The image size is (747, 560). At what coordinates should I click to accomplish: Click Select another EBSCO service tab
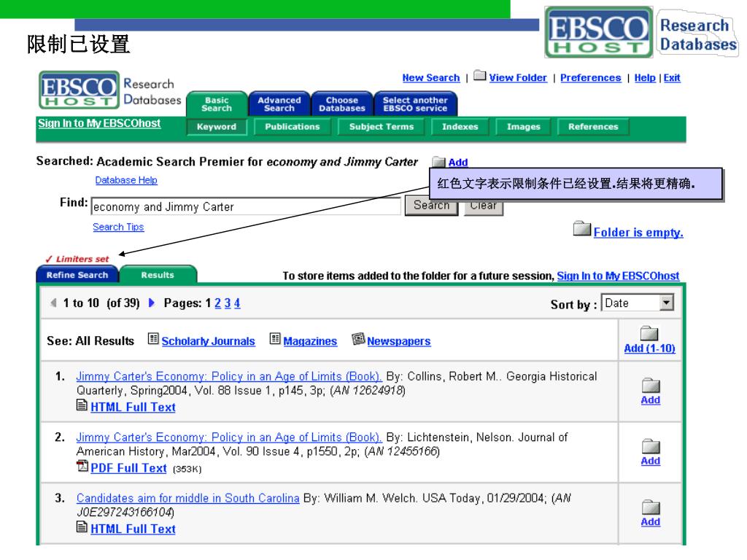pyautogui.click(x=415, y=104)
